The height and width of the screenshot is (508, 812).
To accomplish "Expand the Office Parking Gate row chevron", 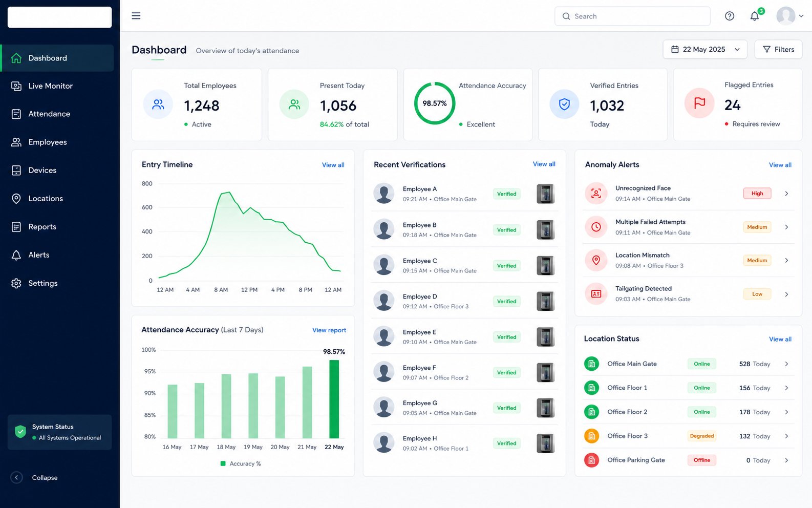I will point(786,460).
